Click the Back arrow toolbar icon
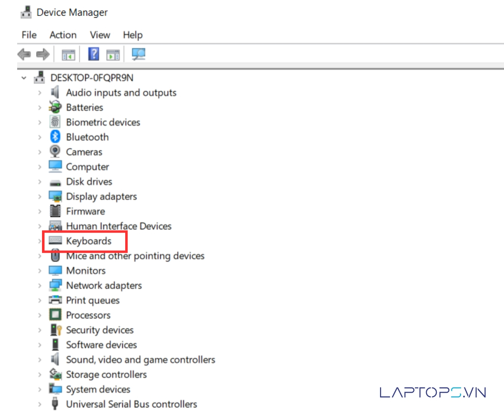504x420 pixels. pos(24,54)
